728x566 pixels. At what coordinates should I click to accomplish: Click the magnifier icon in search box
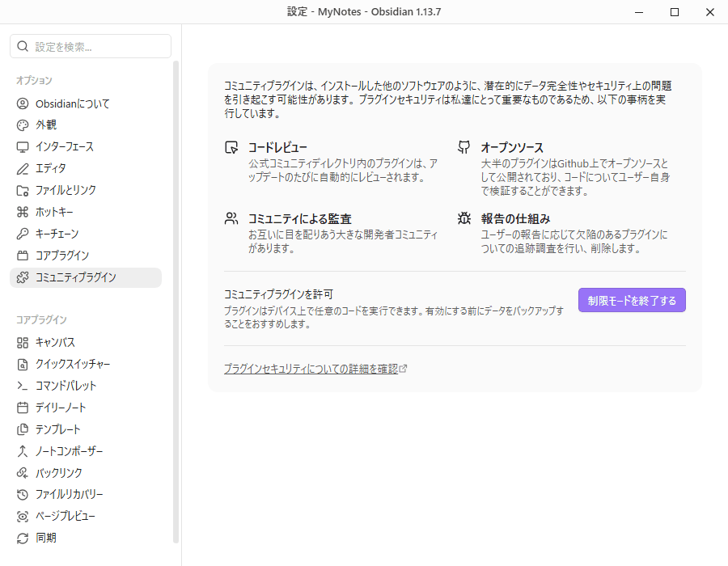click(23, 46)
